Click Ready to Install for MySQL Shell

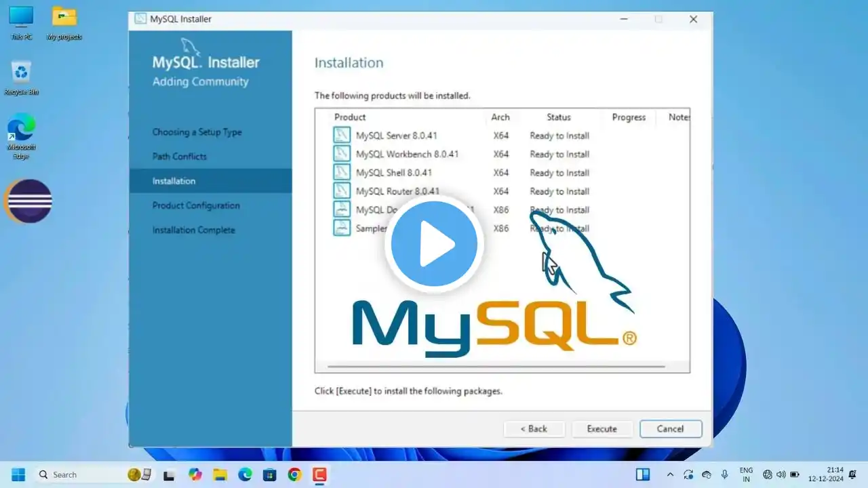click(559, 173)
